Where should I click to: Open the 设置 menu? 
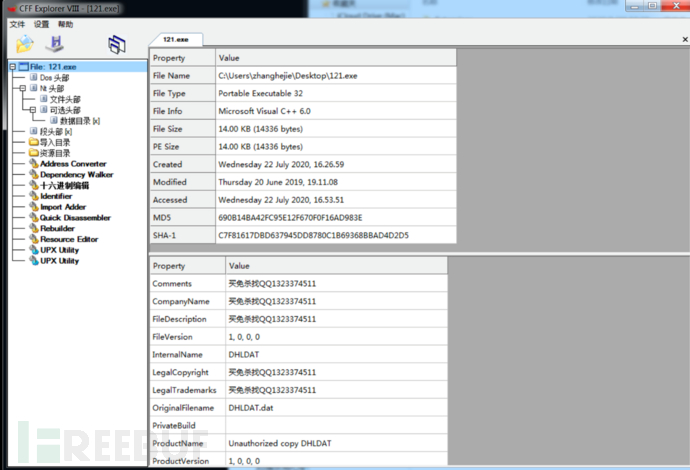coord(41,24)
